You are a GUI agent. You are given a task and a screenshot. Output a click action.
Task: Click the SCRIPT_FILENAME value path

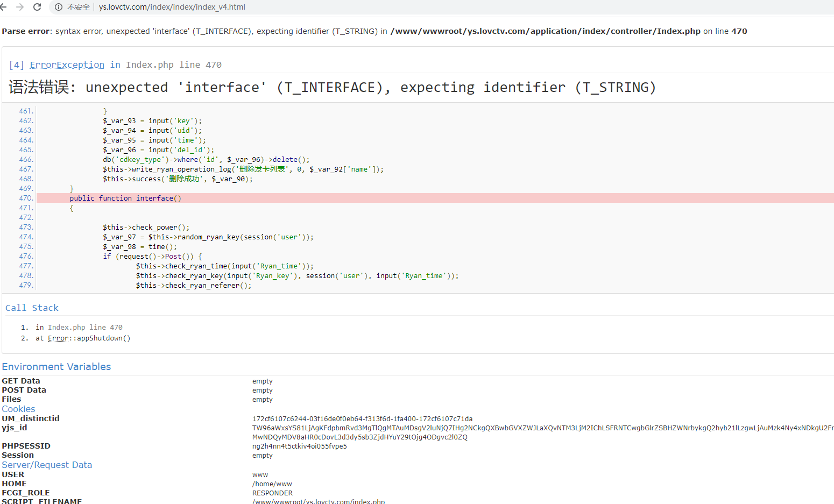pyautogui.click(x=318, y=501)
